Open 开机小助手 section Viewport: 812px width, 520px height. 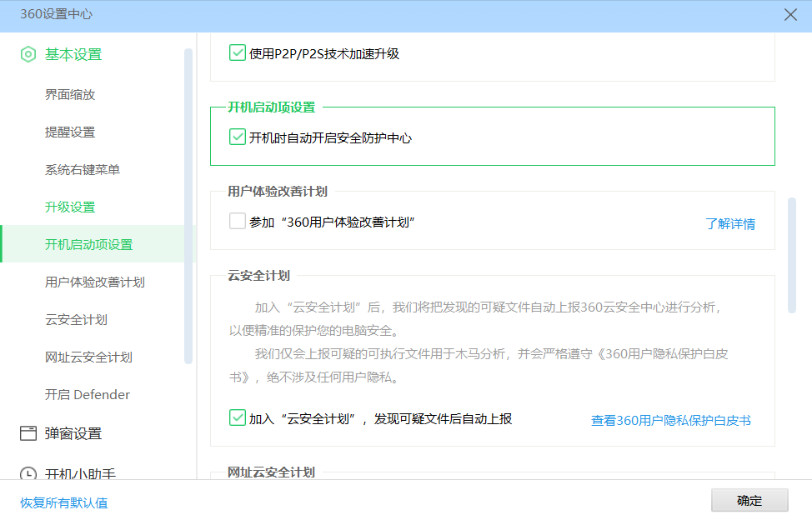click(x=80, y=472)
